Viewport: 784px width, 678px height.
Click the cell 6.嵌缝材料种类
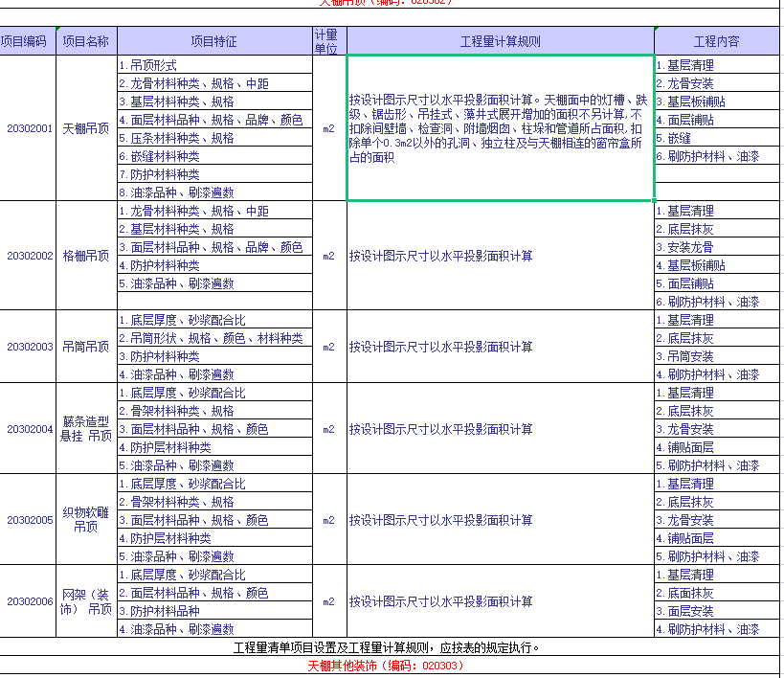[214, 156]
